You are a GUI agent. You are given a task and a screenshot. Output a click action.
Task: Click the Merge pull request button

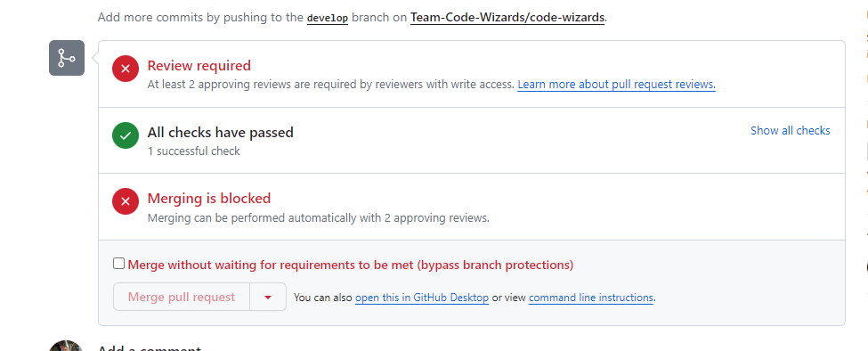(182, 298)
